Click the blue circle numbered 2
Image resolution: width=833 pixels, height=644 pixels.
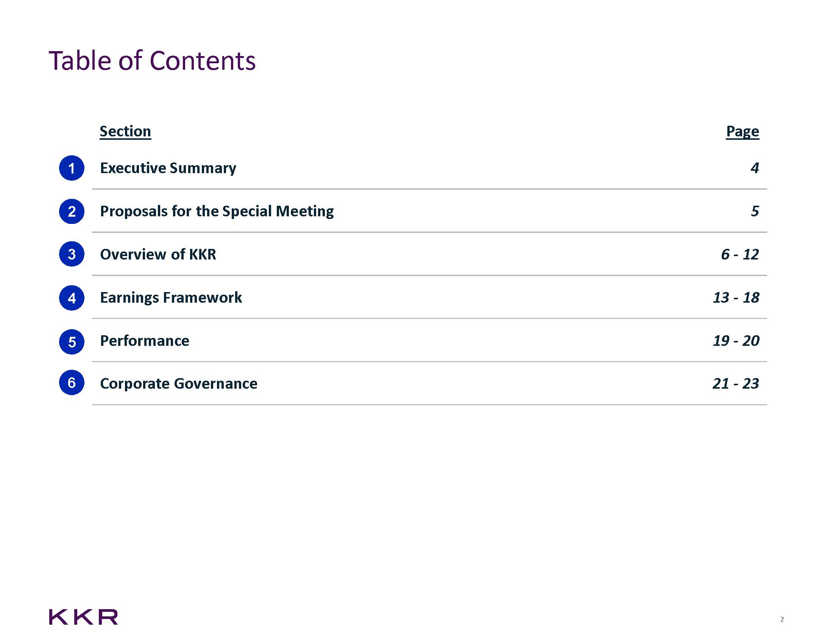72,211
